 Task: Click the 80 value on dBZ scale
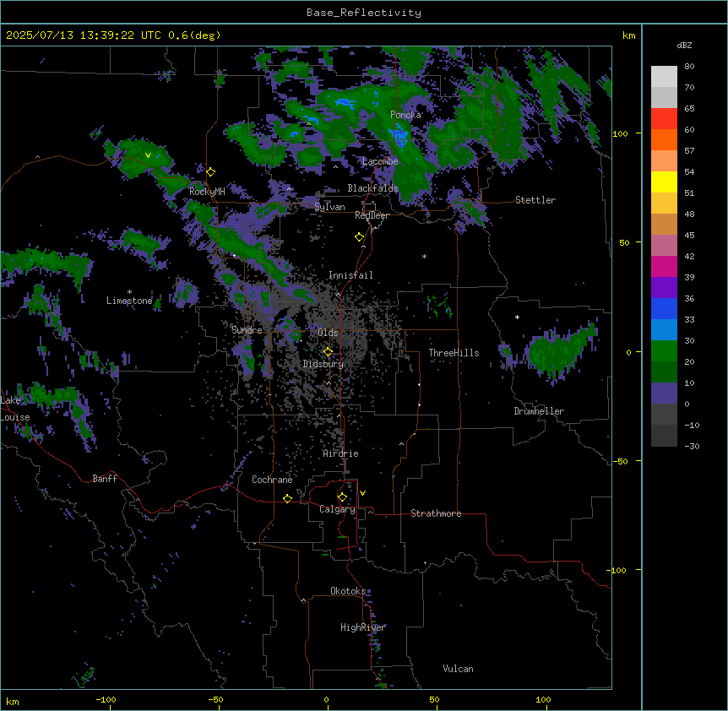[689, 67]
